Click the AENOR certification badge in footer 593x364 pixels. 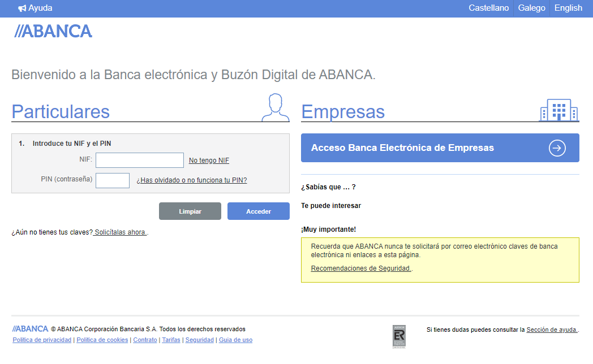(399, 336)
